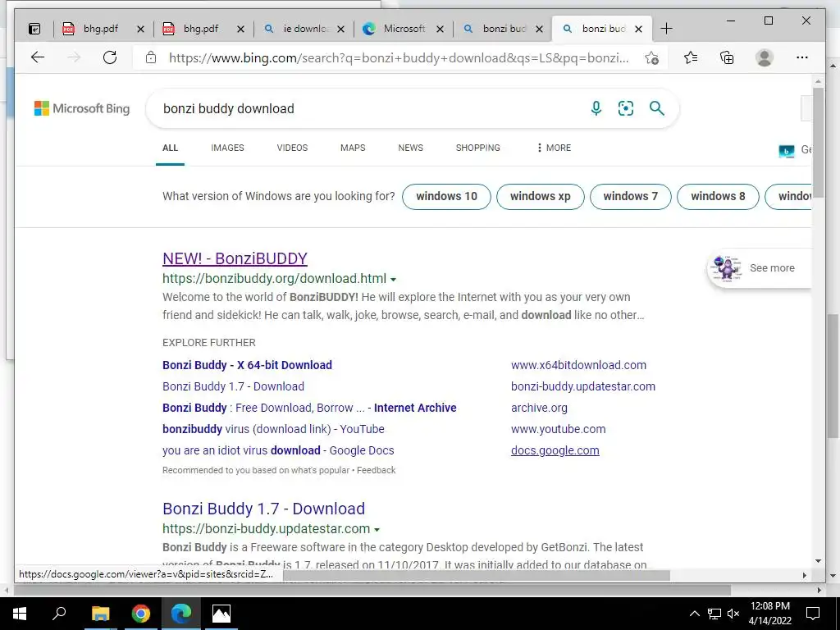
Task: Click the Refresh page icon
Action: pos(110,57)
